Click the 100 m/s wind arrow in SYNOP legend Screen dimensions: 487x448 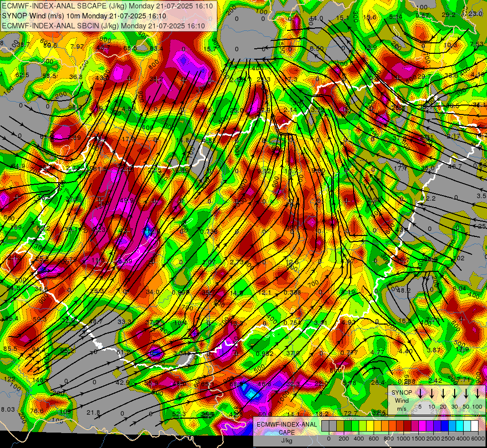click(478, 393)
